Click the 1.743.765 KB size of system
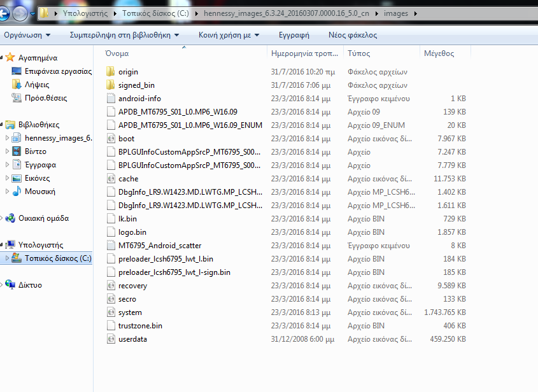The width and height of the screenshot is (538, 392). 445,312
